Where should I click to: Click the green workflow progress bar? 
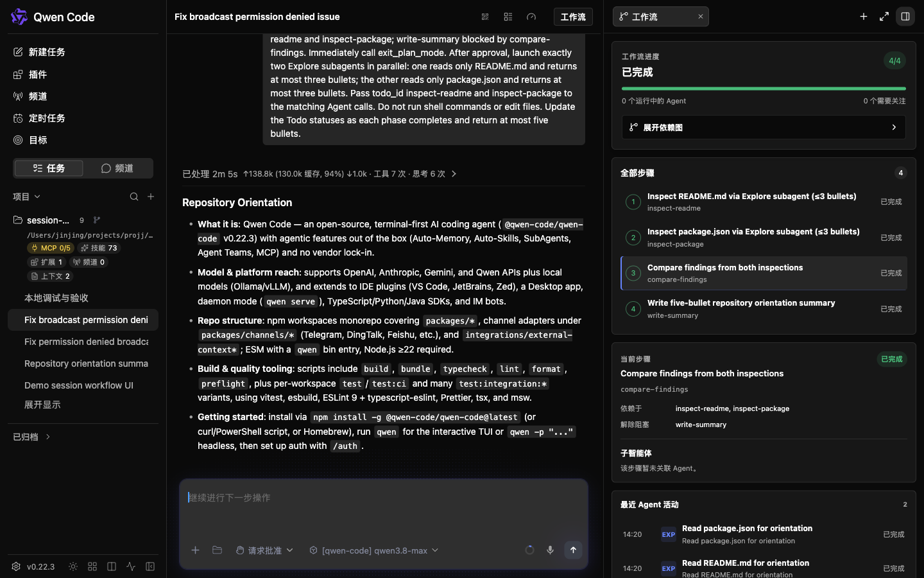point(764,89)
